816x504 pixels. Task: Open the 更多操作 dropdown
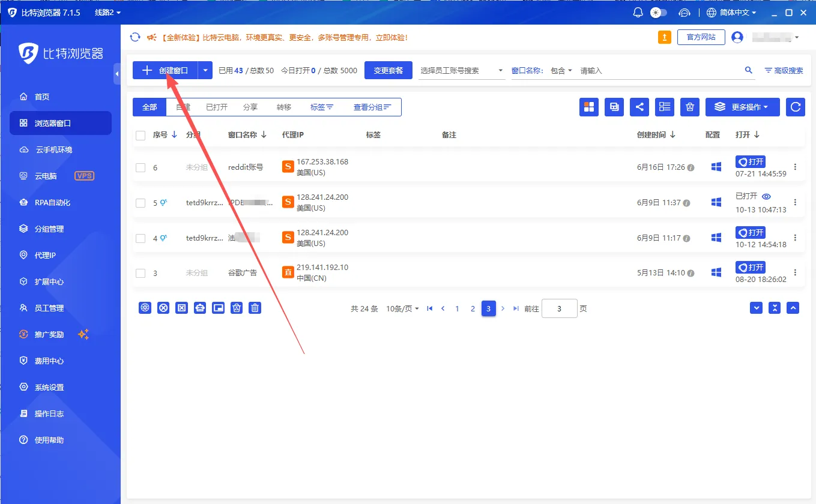click(x=742, y=107)
